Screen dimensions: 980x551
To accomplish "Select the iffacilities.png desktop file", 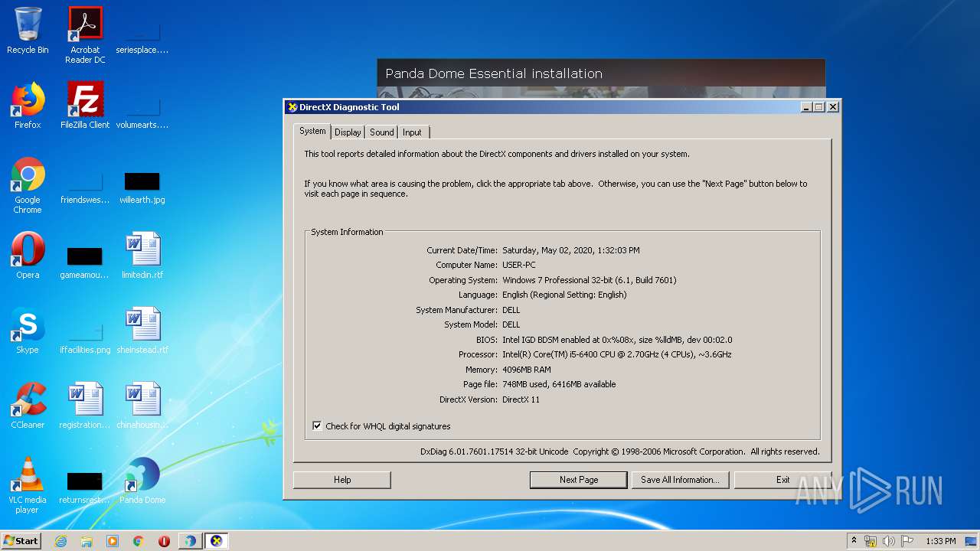I will (x=85, y=338).
